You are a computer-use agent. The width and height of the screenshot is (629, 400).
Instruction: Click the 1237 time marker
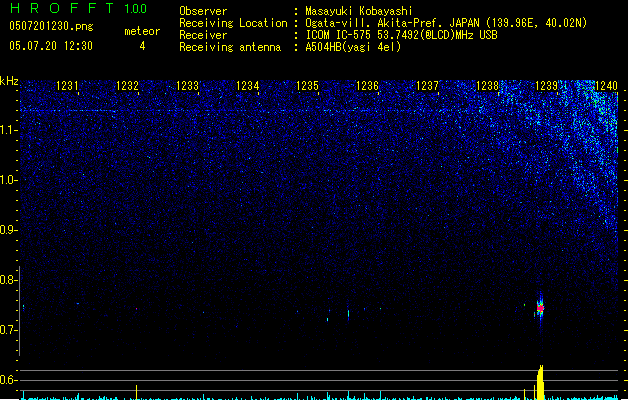click(428, 86)
